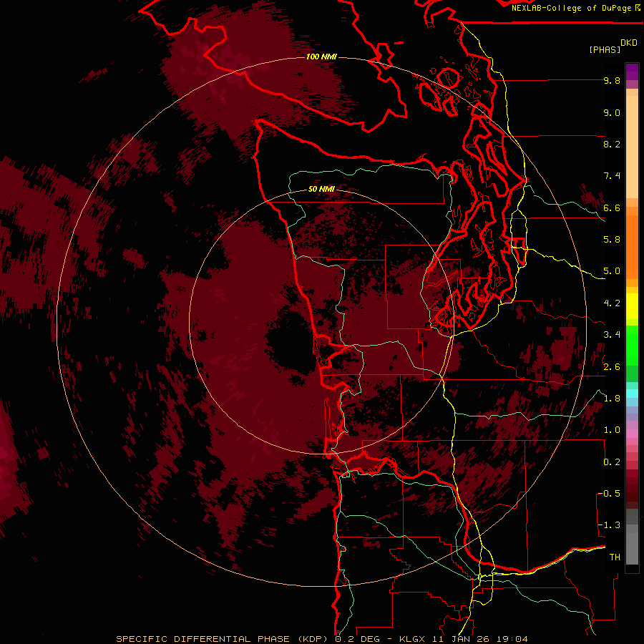Click the -1.3 scale value
The width and height of the screenshot is (644, 644).
click(609, 525)
